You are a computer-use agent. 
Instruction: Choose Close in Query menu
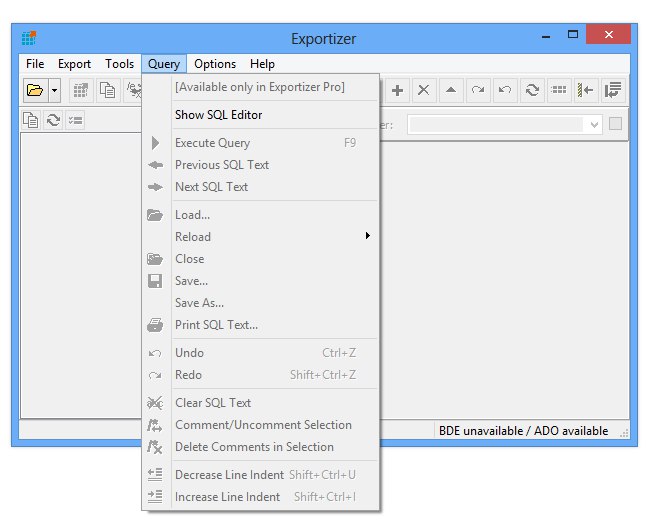[x=261, y=259]
